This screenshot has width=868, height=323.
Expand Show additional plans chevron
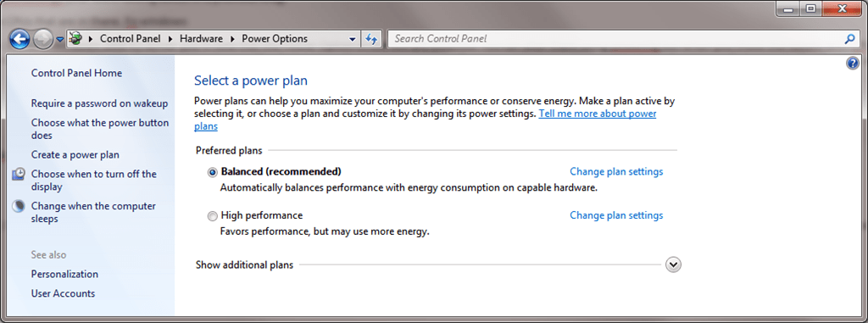coord(673,265)
